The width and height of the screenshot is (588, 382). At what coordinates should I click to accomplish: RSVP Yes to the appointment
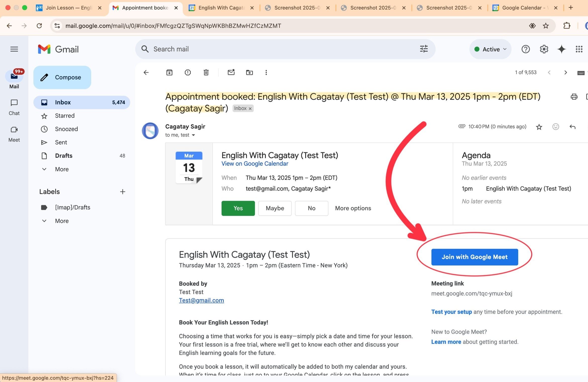tap(238, 208)
